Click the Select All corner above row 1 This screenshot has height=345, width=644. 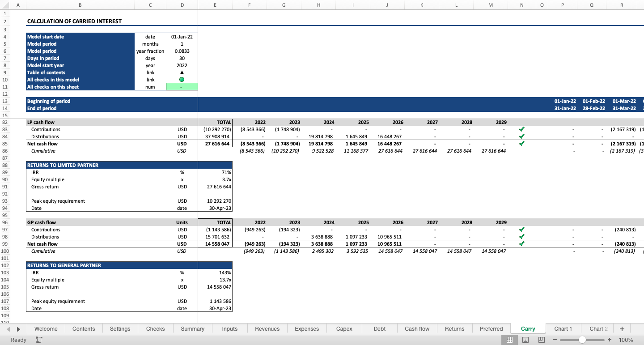(6, 5)
